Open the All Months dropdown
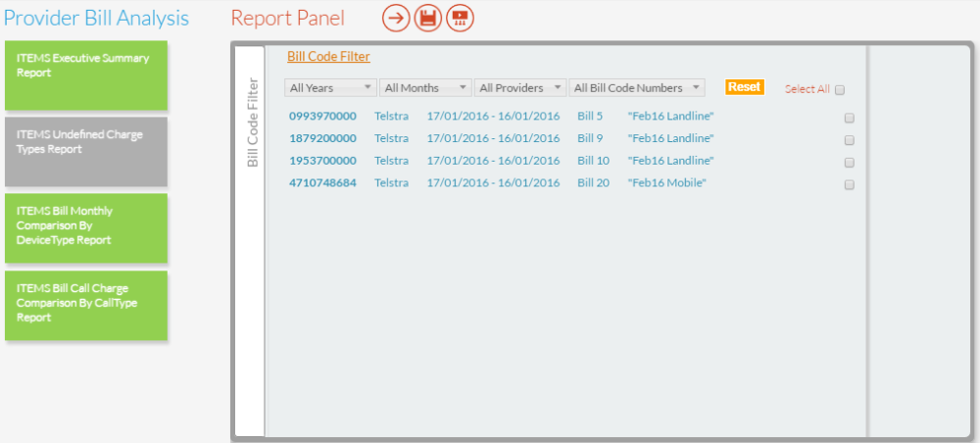This screenshot has width=980, height=443. (x=425, y=88)
